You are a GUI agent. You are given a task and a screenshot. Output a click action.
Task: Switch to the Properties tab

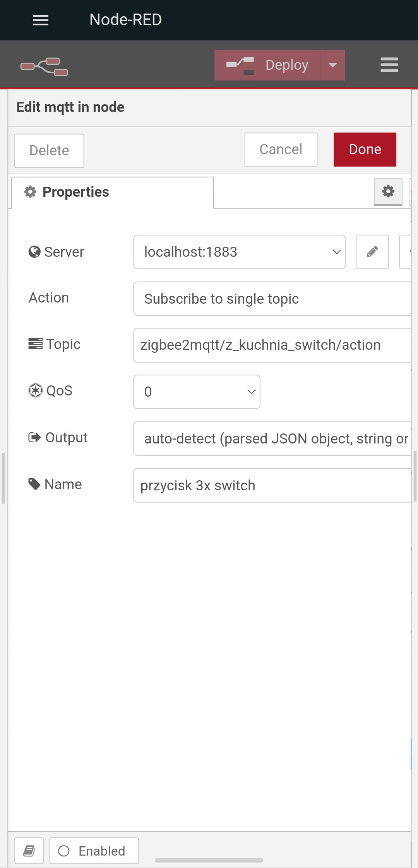pyautogui.click(x=113, y=193)
